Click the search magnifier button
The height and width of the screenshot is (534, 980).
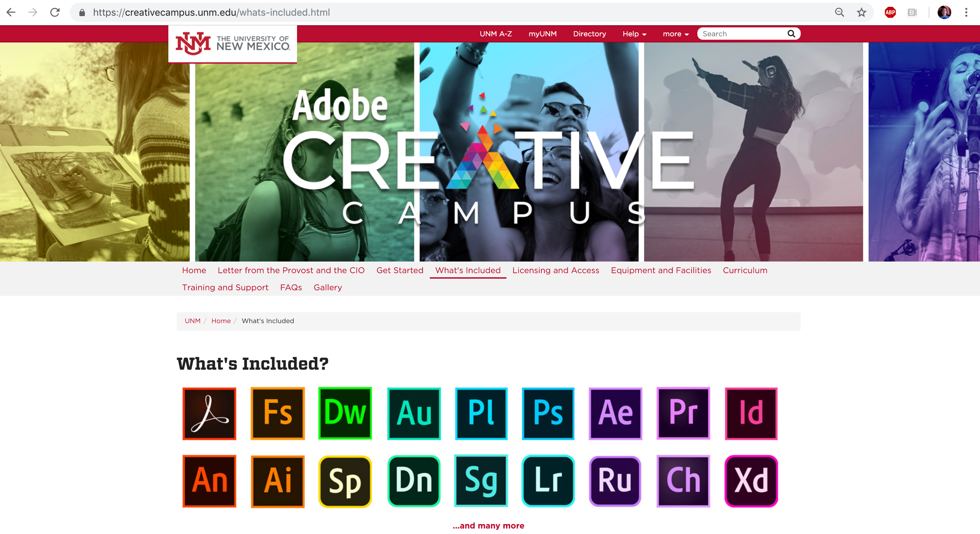(x=791, y=34)
